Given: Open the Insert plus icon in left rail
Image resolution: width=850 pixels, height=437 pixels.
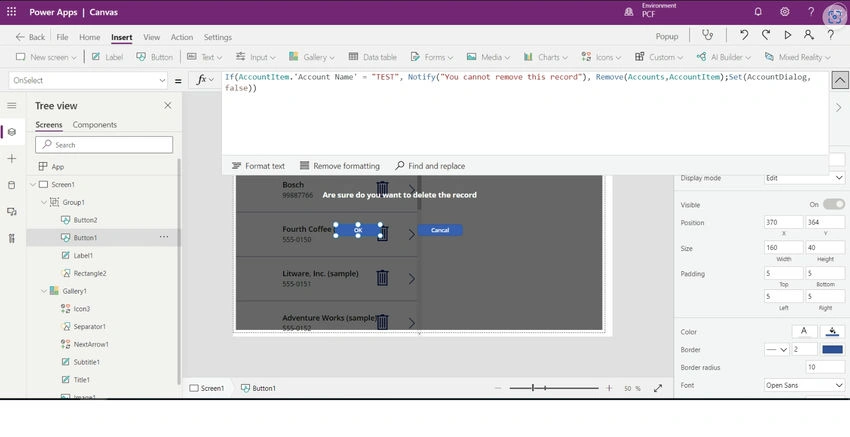Looking at the screenshot, I should point(11,158).
